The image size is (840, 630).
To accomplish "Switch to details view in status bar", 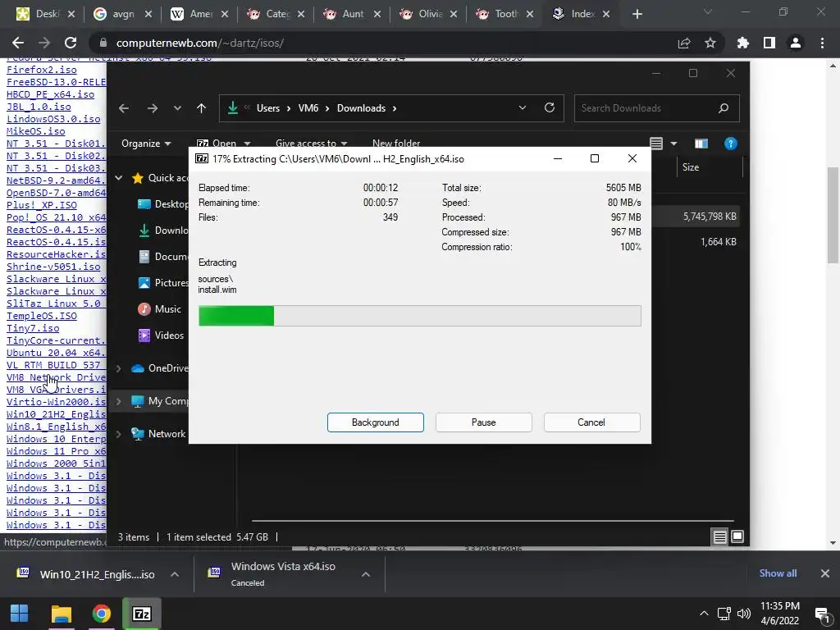I will (x=719, y=536).
